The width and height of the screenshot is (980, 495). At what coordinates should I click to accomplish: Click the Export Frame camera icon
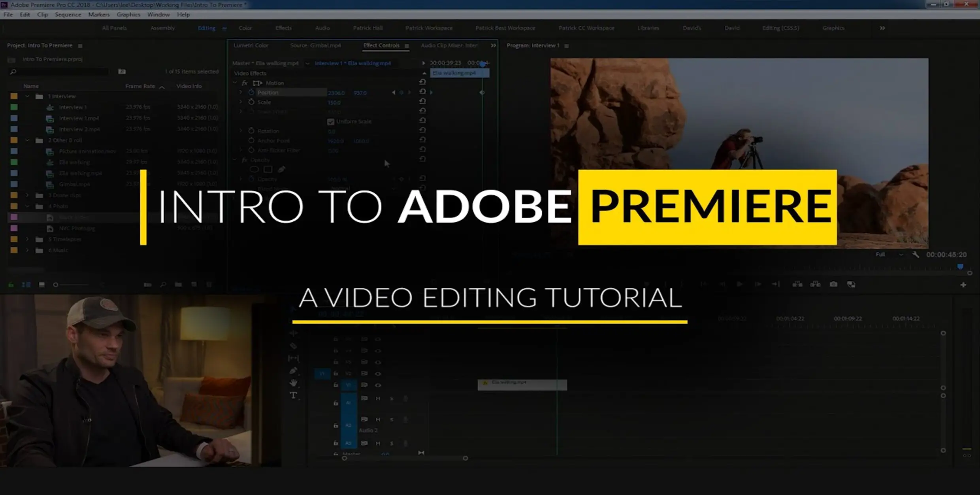pyautogui.click(x=833, y=284)
